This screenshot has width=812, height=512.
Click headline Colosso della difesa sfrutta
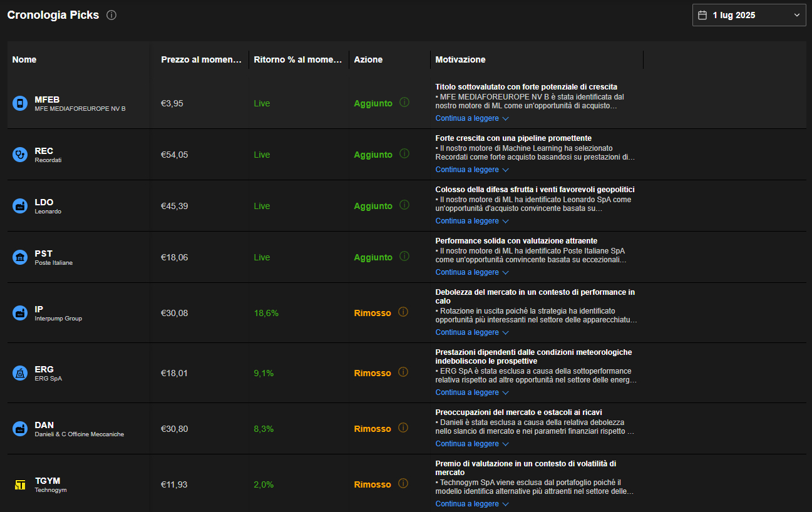pos(535,190)
